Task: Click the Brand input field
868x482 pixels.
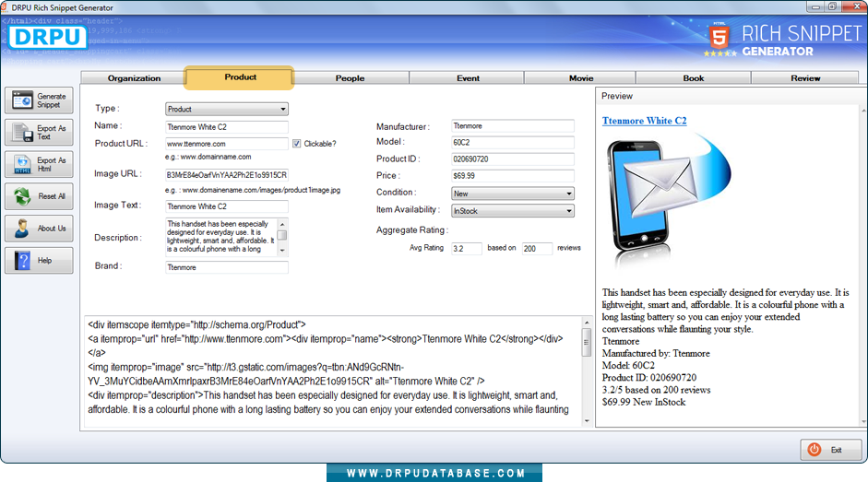Action: coord(226,267)
